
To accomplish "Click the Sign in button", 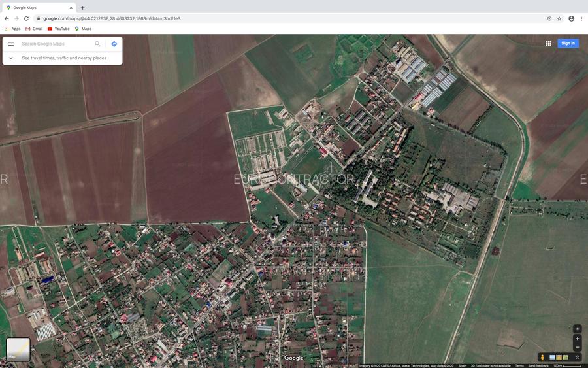I will pyautogui.click(x=568, y=43).
